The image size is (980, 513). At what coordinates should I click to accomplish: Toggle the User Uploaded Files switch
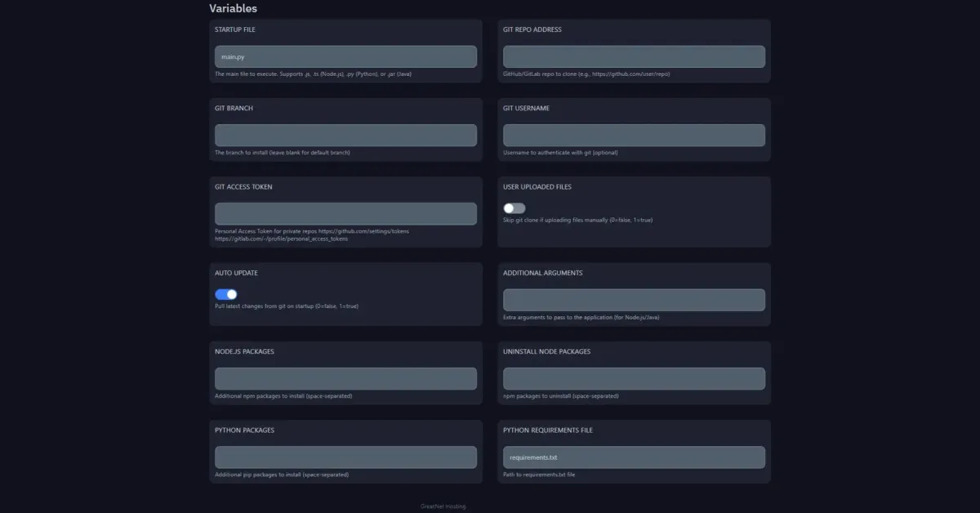point(514,208)
